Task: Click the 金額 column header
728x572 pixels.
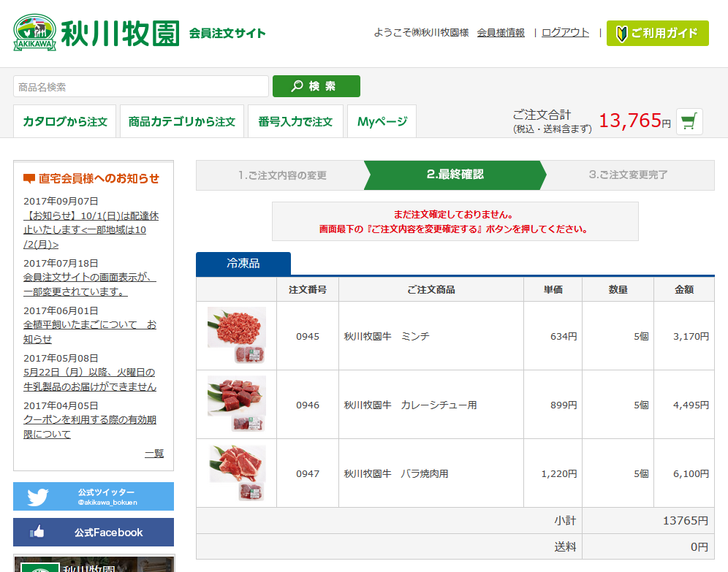Action: [x=684, y=289]
